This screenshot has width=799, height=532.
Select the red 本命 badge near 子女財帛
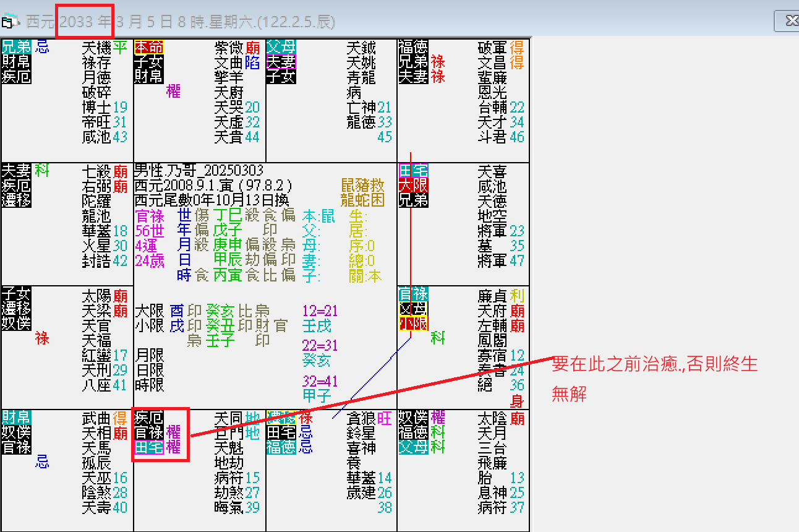[147, 47]
